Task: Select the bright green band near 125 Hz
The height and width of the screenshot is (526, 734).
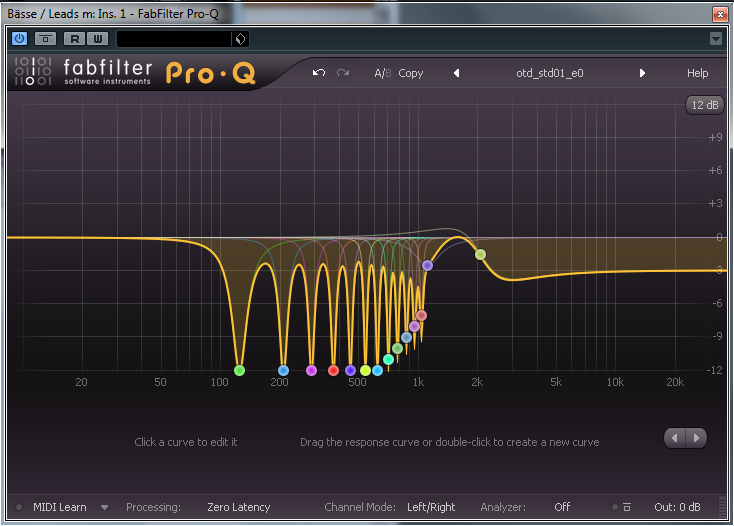Action: tap(239, 371)
